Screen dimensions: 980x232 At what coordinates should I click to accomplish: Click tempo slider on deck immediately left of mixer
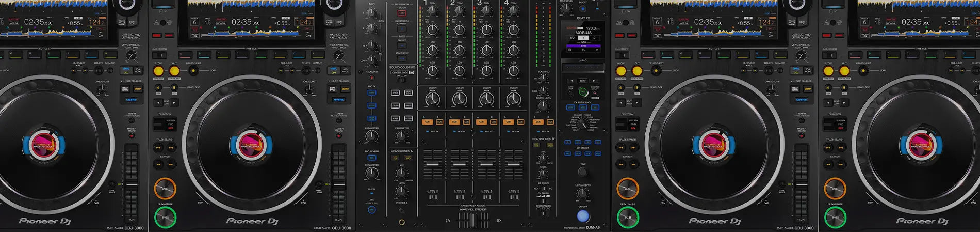338,184
